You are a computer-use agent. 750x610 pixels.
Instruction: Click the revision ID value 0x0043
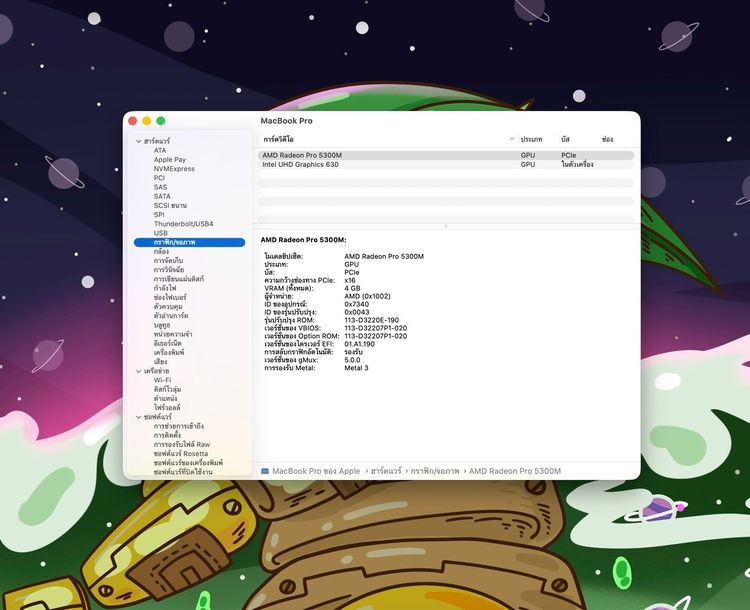click(x=357, y=312)
